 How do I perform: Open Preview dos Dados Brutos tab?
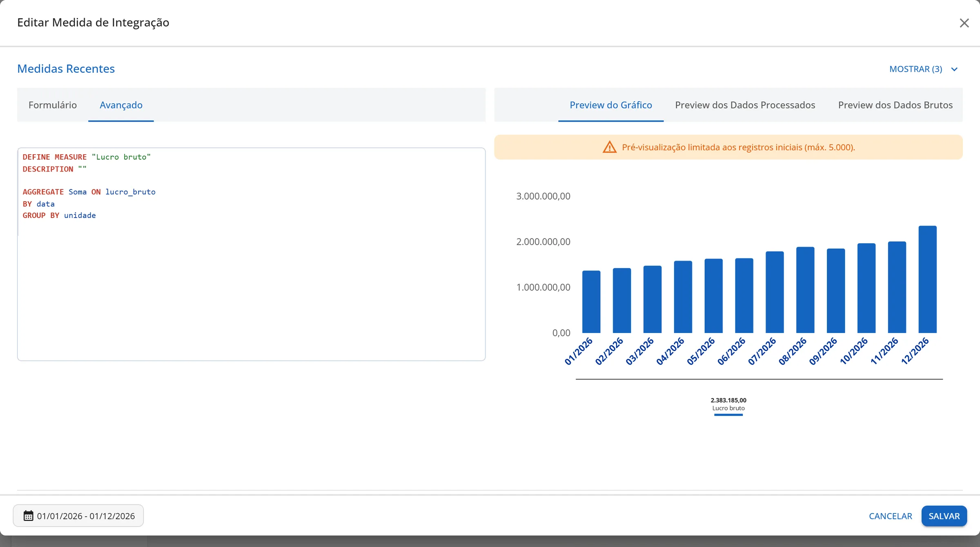tap(895, 105)
